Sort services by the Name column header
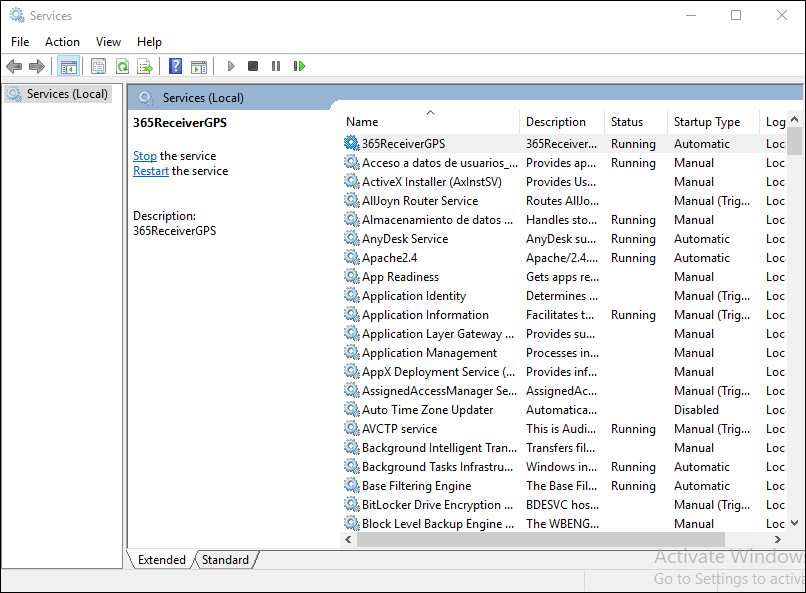 [x=362, y=122]
